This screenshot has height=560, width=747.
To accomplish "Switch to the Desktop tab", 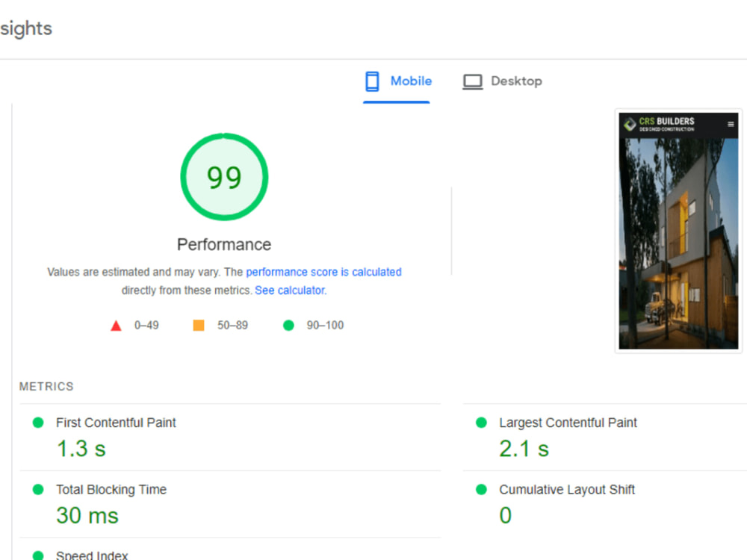I will point(502,81).
